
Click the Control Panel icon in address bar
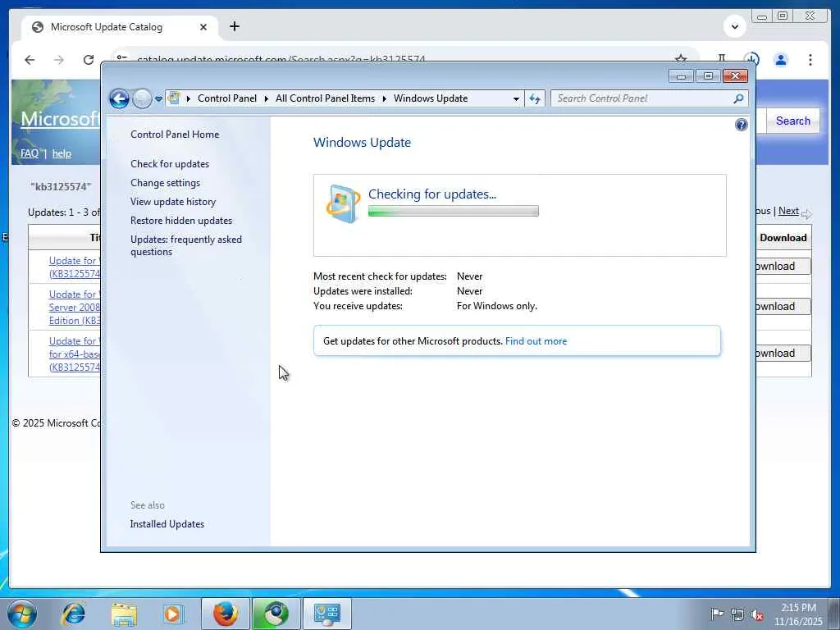coord(174,98)
